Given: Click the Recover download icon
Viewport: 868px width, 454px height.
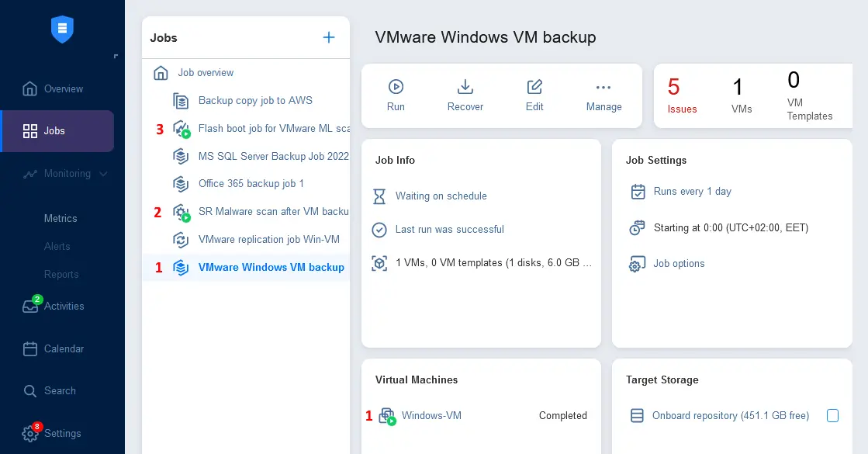Looking at the screenshot, I should click(x=465, y=86).
